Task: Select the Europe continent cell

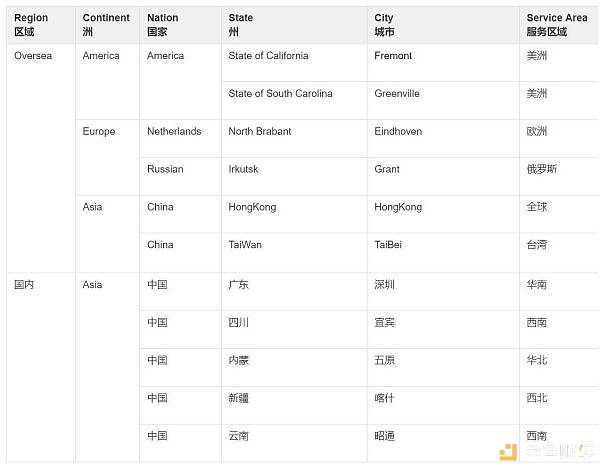Action: pos(108,157)
